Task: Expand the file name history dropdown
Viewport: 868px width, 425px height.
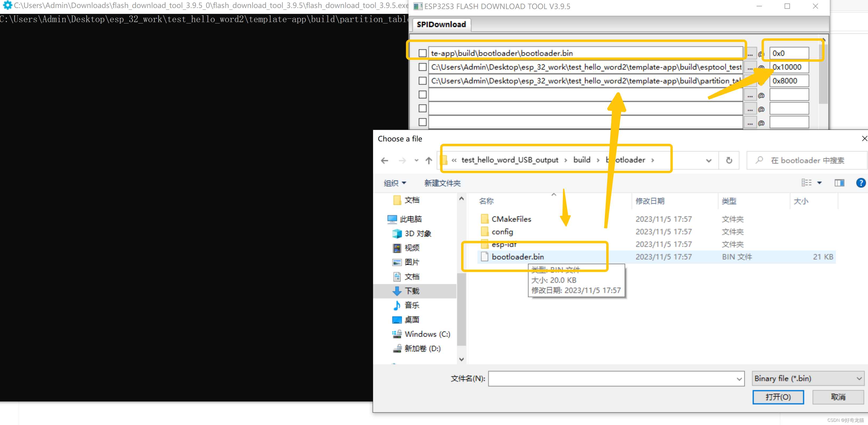Action: point(739,379)
